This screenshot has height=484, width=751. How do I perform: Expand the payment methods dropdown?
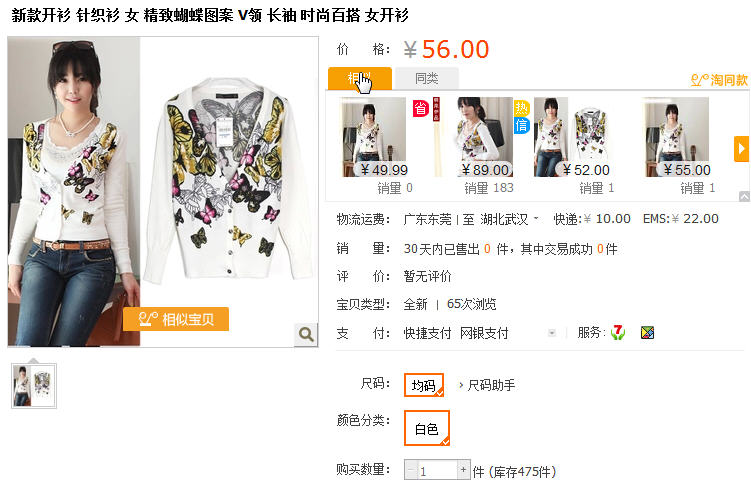coord(552,333)
